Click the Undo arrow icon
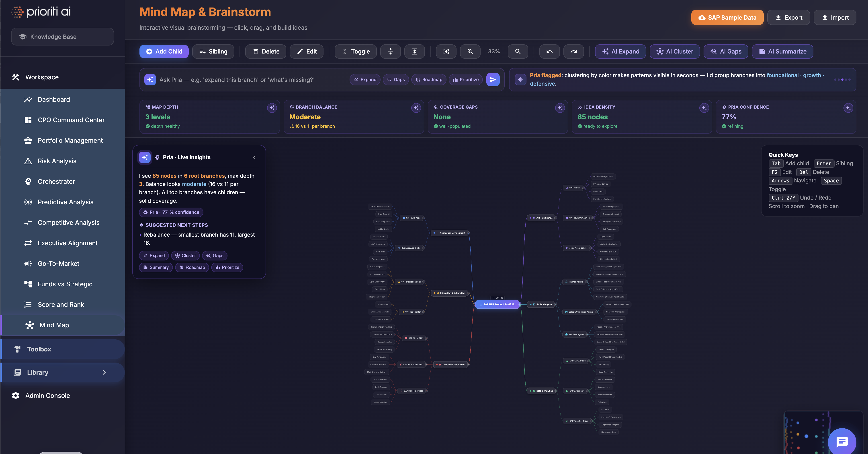Viewport: 868px width, 454px height. [x=550, y=51]
